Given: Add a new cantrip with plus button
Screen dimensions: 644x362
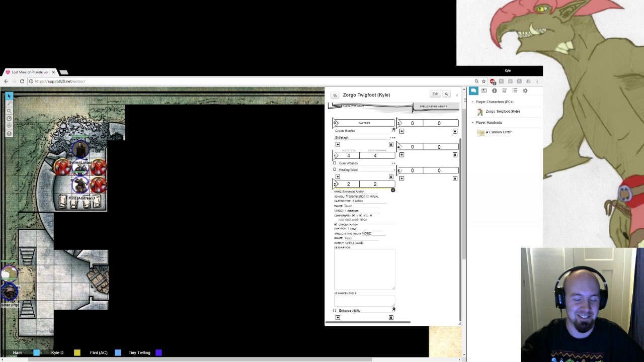Looking at the screenshot, I should click(338, 144).
